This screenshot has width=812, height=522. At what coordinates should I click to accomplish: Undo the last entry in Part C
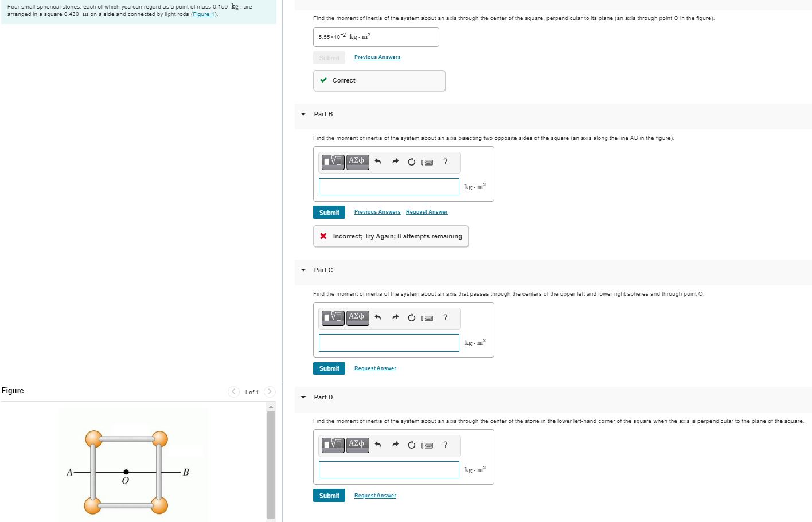click(377, 317)
